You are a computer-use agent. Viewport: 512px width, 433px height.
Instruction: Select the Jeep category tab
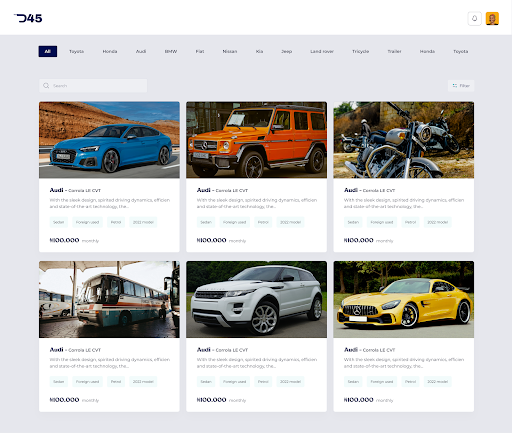tap(286, 51)
